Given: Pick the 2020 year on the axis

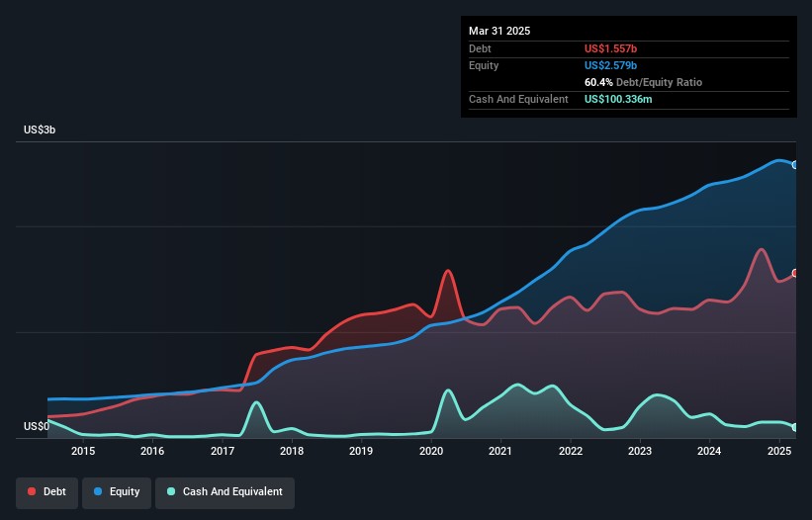Looking at the screenshot, I should point(431,452).
